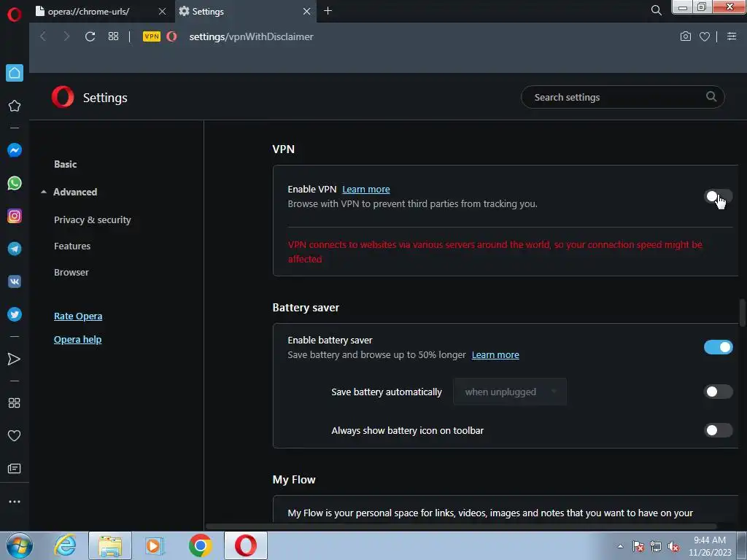Open Instagram in sidebar
Image resolution: width=747 pixels, height=560 pixels.
(x=15, y=216)
